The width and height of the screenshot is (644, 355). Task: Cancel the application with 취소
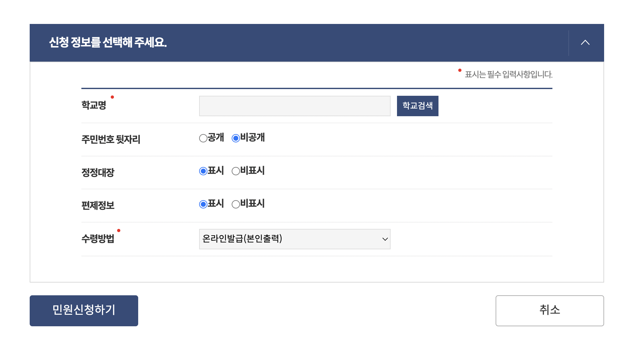pyautogui.click(x=550, y=310)
